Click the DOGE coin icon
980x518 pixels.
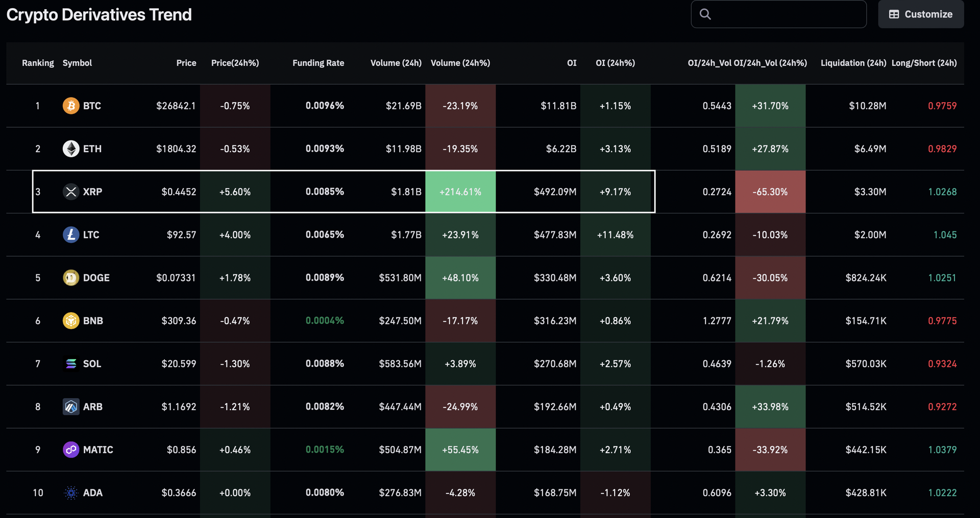[71, 277]
